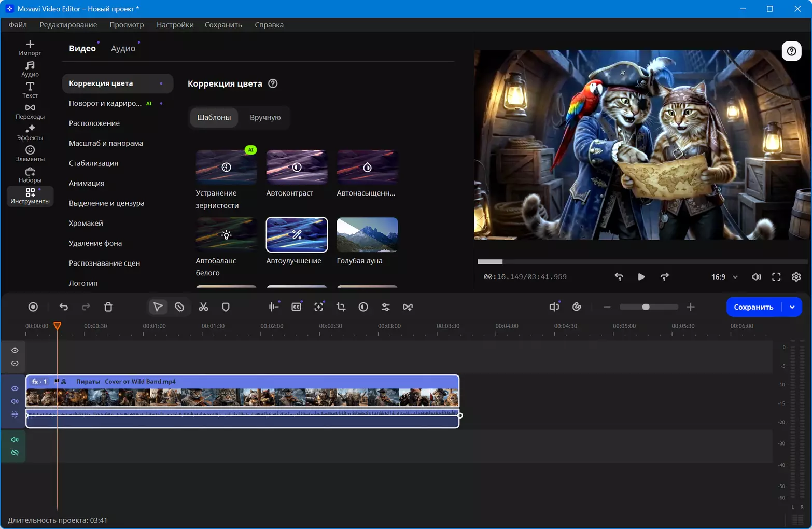Open the Текст sidebar section
This screenshot has width=812, height=529.
tap(30, 90)
